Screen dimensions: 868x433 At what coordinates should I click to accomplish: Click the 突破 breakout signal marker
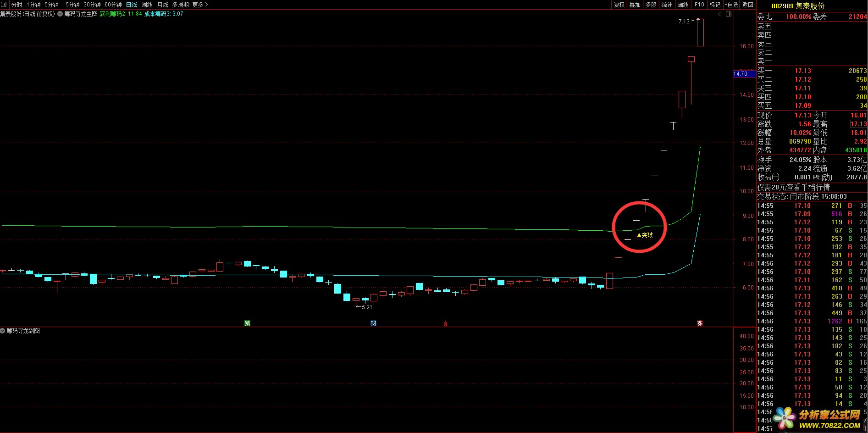pyautogui.click(x=645, y=235)
